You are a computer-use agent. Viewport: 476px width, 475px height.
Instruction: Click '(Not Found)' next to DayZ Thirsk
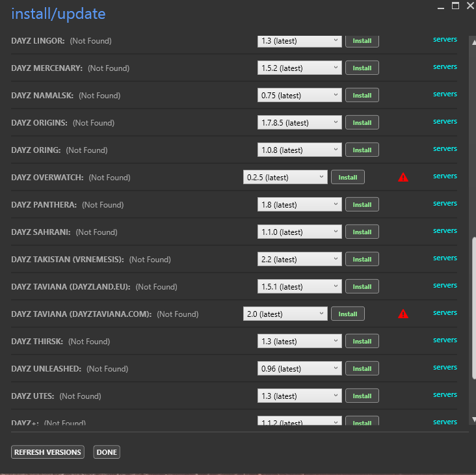[x=89, y=342]
